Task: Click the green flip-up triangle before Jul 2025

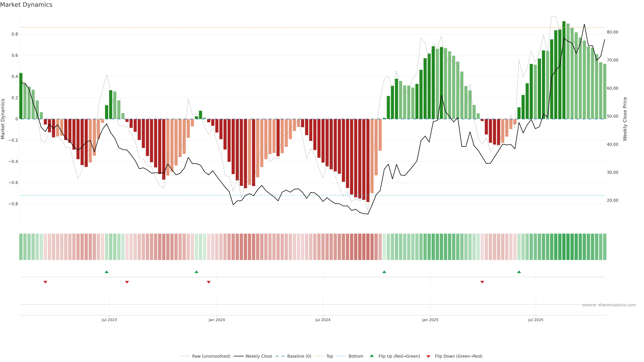Action: tap(519, 272)
